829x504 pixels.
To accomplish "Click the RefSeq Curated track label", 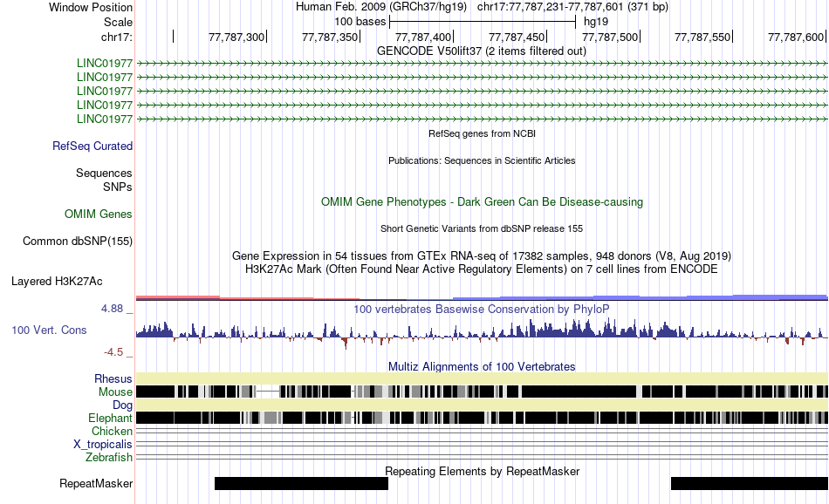I will [92, 146].
